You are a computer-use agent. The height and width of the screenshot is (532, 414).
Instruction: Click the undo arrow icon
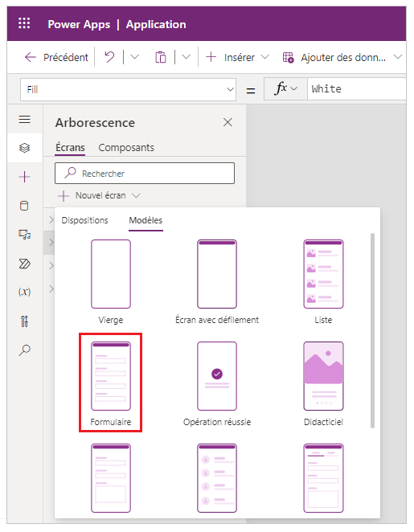109,57
